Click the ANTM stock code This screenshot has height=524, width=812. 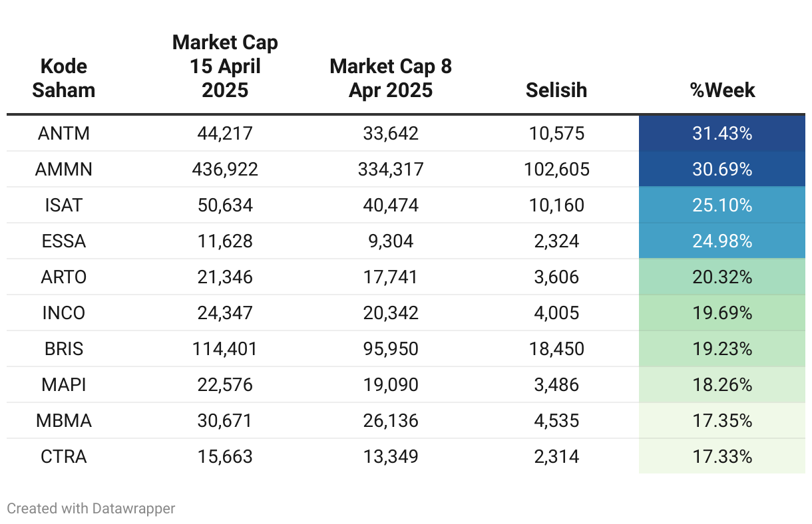coord(63,134)
